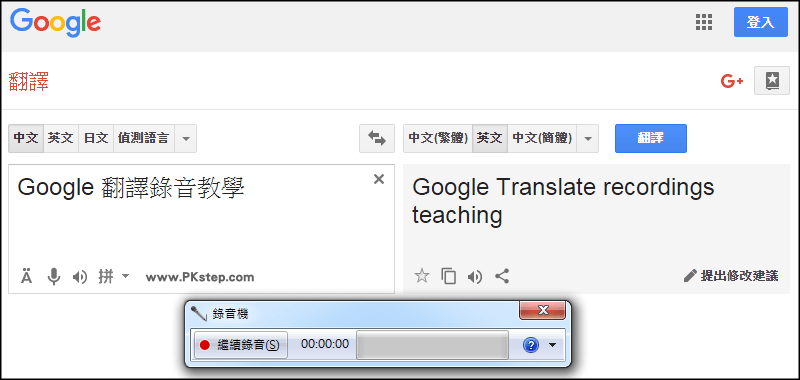Click 繼續錄音 in the Sound Recorder
The image size is (800, 380).
coord(241,345)
